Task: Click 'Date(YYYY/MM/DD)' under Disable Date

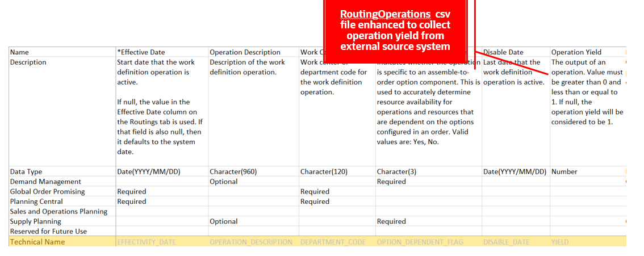Action: click(x=516, y=171)
